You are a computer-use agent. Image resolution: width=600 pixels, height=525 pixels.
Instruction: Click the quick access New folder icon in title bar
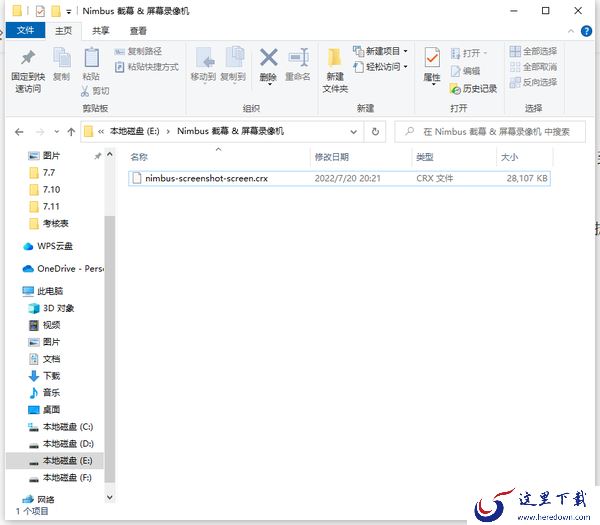(x=56, y=11)
